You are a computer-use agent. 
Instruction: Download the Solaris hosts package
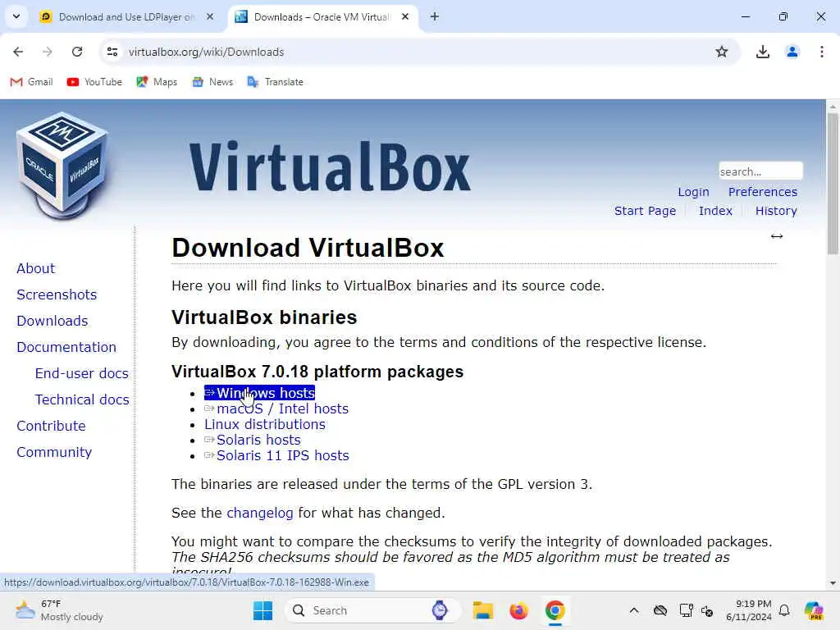(x=253, y=440)
